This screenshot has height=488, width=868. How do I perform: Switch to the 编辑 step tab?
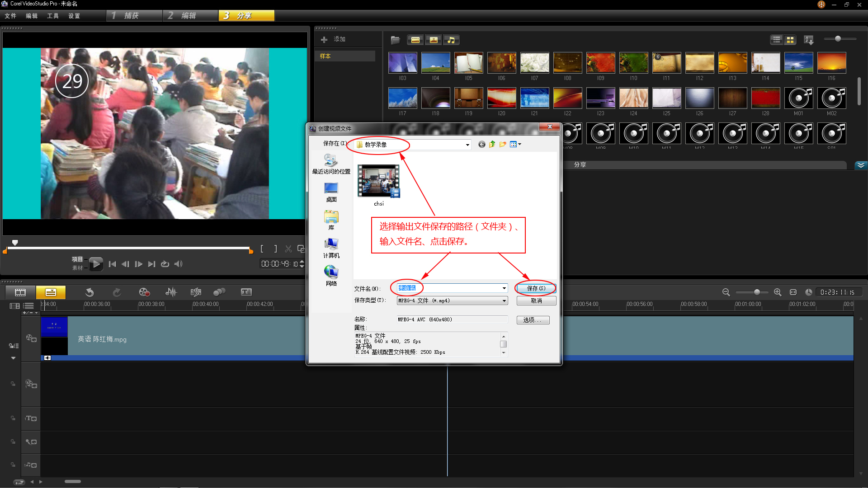pyautogui.click(x=189, y=16)
